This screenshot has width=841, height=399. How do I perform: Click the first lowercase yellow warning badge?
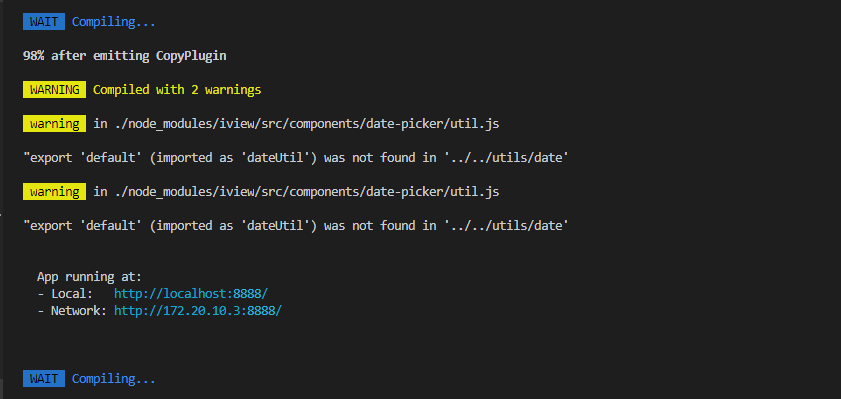coord(54,124)
